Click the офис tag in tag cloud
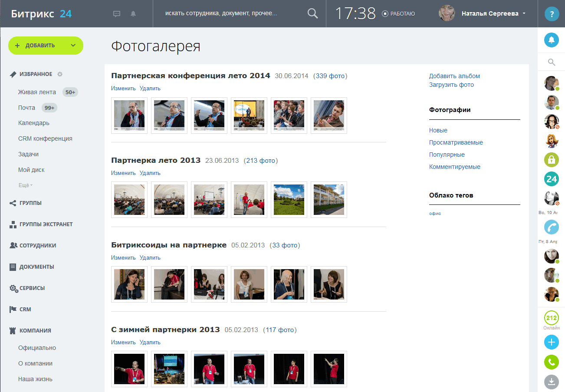565x392 pixels. click(435, 214)
